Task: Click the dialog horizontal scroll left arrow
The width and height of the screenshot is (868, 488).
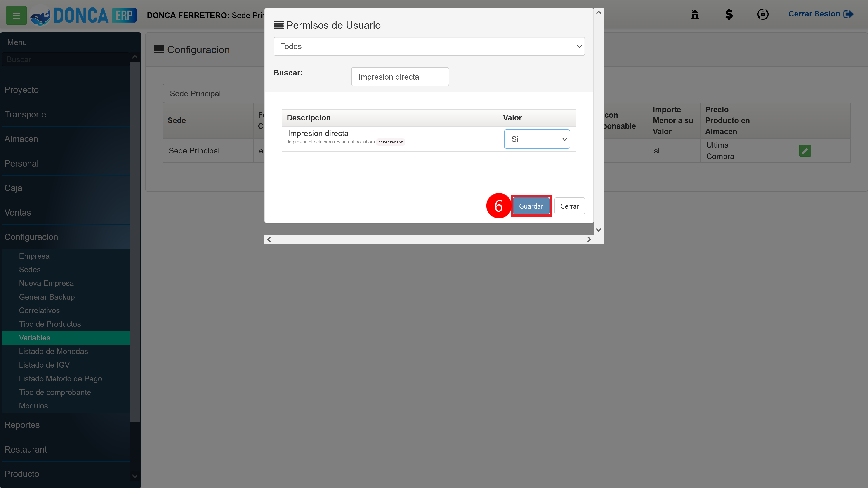Action: coord(269,239)
